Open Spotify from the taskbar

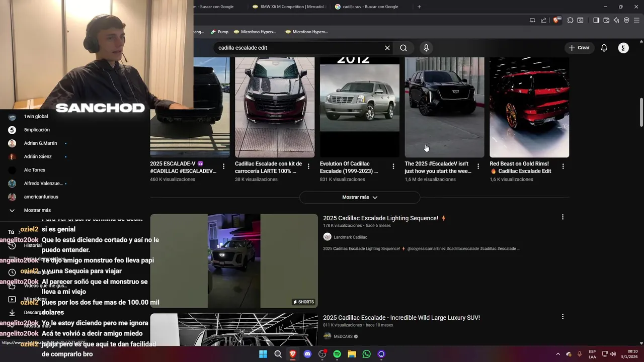point(337,354)
